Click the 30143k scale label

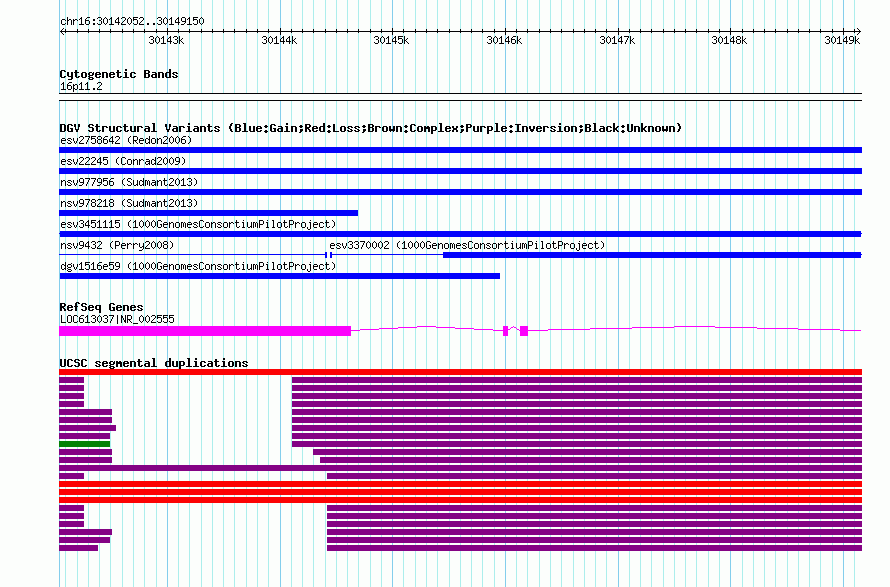tap(166, 40)
